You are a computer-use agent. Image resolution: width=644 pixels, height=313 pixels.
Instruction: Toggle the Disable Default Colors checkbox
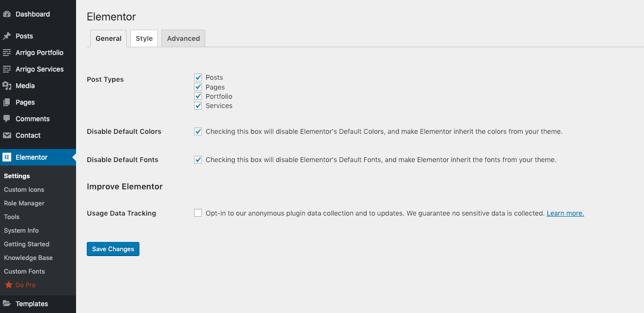[198, 131]
